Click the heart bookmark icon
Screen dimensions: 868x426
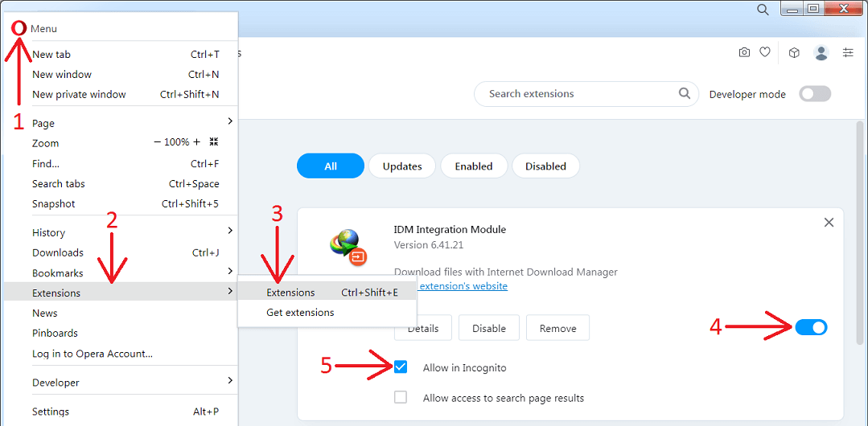pyautogui.click(x=765, y=52)
